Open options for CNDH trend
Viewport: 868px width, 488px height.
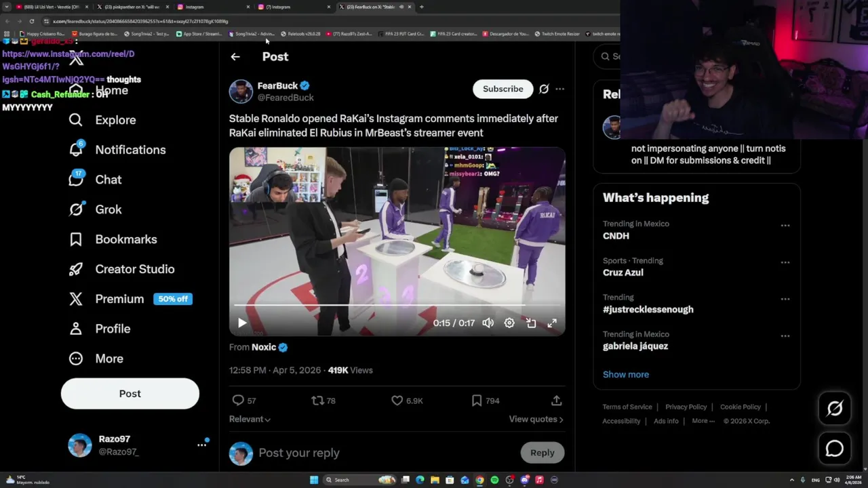785,226
